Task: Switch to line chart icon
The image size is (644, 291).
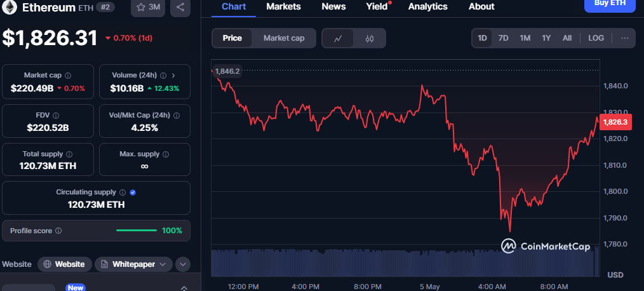Action: (338, 39)
